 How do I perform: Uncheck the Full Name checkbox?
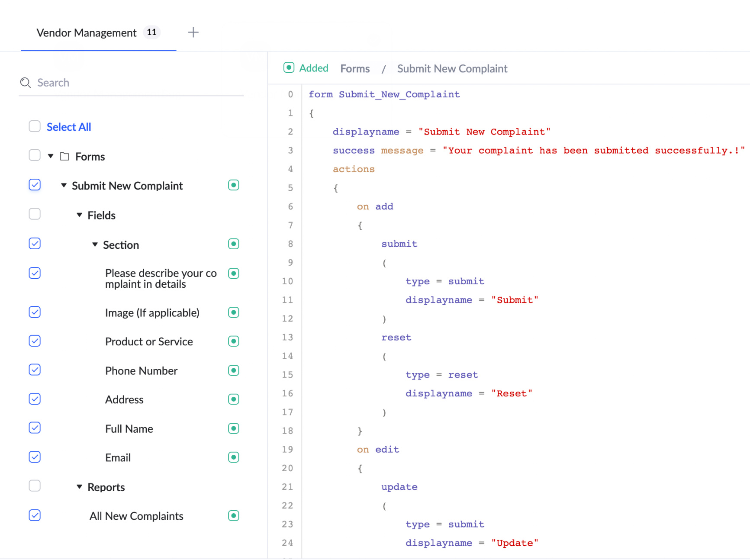click(35, 428)
